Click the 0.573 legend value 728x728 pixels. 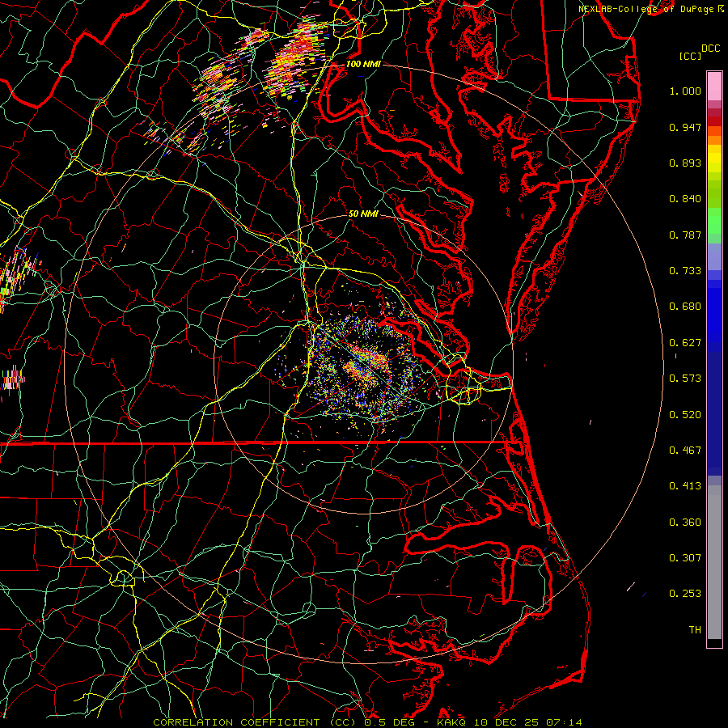(685, 379)
